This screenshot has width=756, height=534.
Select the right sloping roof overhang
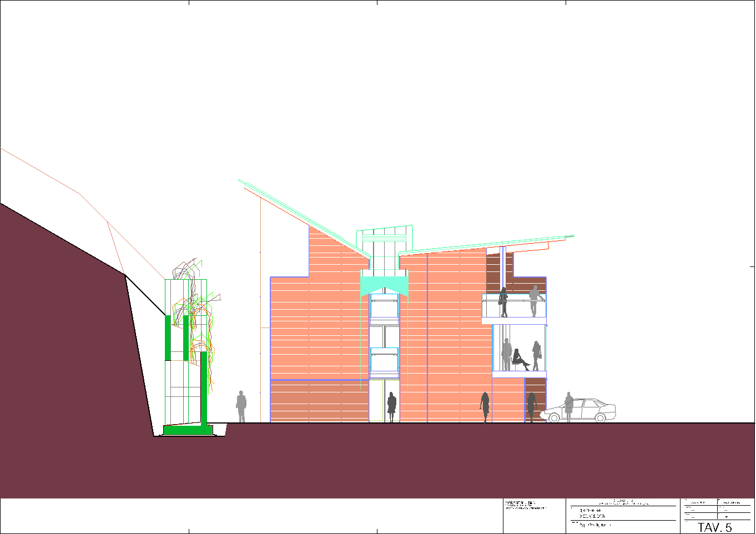click(x=488, y=244)
